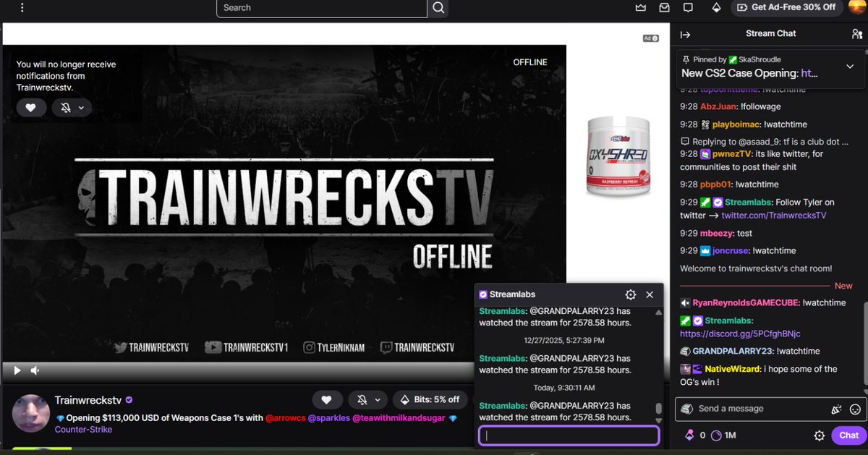Click the search magnifier button

(x=438, y=8)
